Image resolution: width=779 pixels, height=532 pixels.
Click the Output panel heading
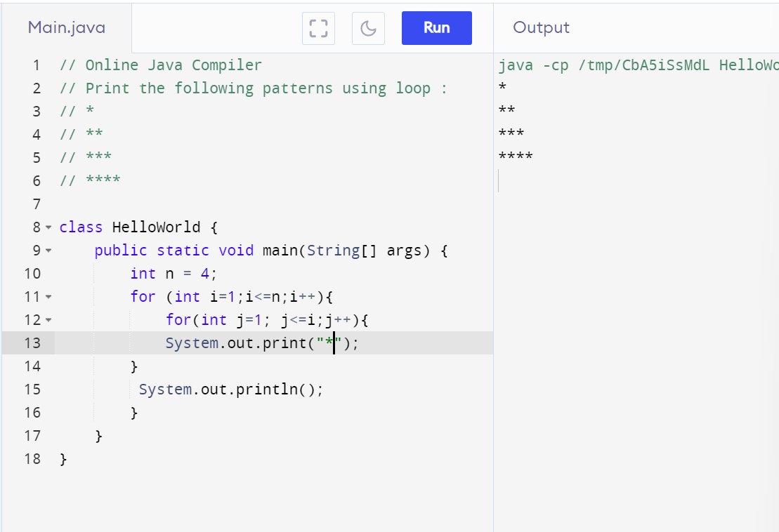pos(541,28)
